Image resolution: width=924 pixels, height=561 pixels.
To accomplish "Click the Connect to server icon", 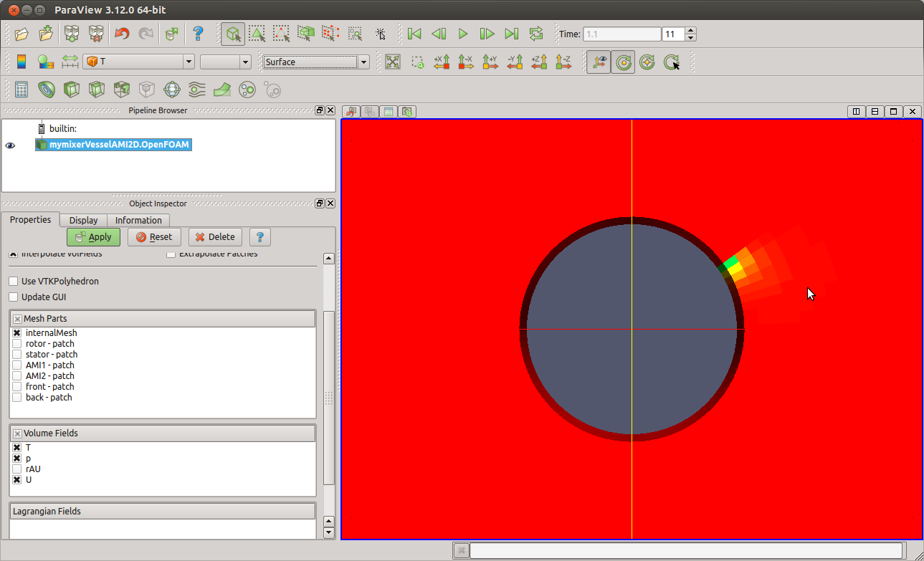I will pyautogui.click(x=71, y=34).
